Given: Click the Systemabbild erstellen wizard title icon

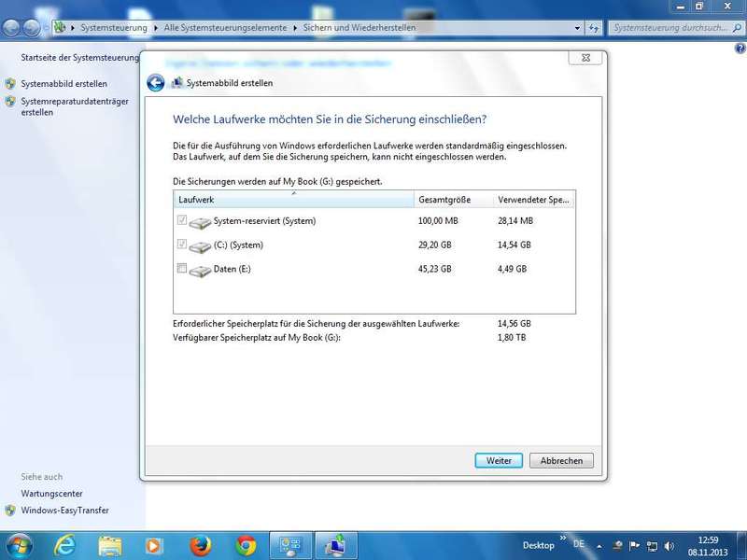Looking at the screenshot, I should click(x=176, y=83).
